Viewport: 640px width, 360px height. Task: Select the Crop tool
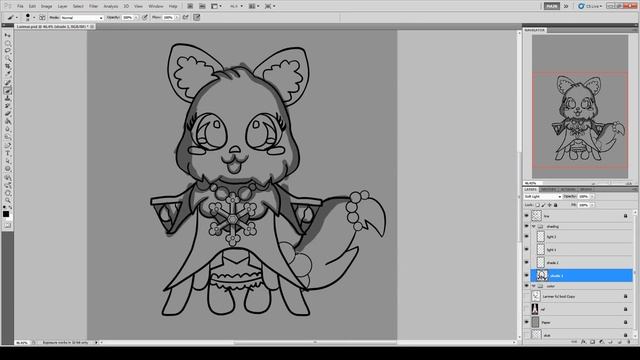(x=7, y=67)
